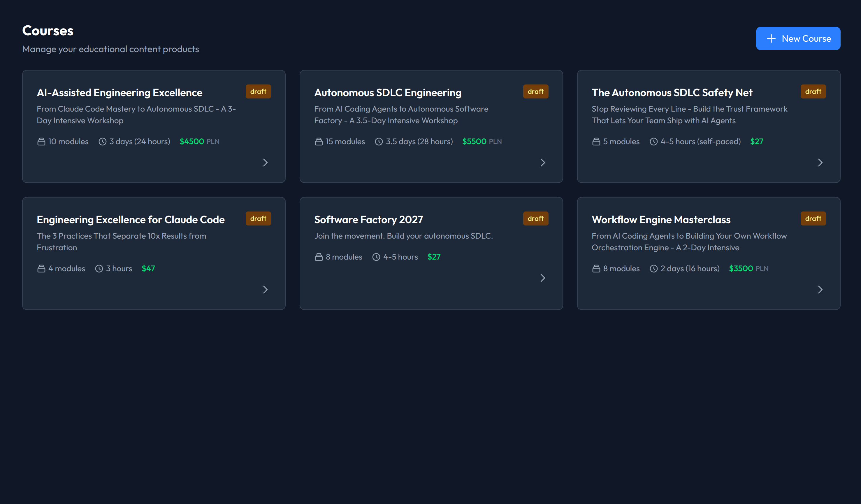
Task: Click the New Course button
Action: (798, 38)
